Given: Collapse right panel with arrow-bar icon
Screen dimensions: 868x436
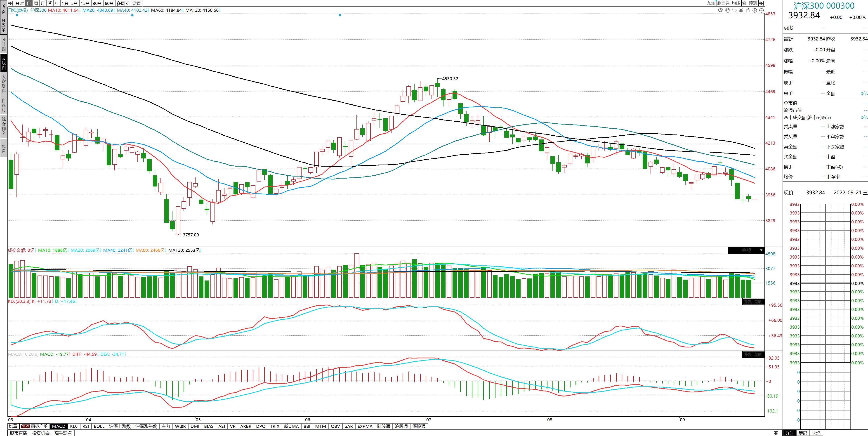Looking at the screenshot, I should pyautogui.click(x=761, y=3).
